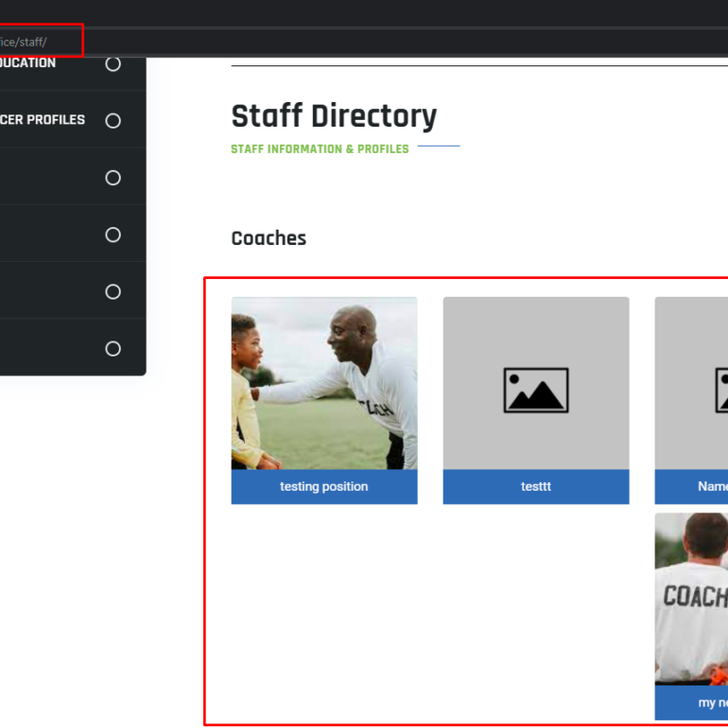Open the EDUCATION sidebar menu item
This screenshot has width=728, height=728.
tap(27, 63)
